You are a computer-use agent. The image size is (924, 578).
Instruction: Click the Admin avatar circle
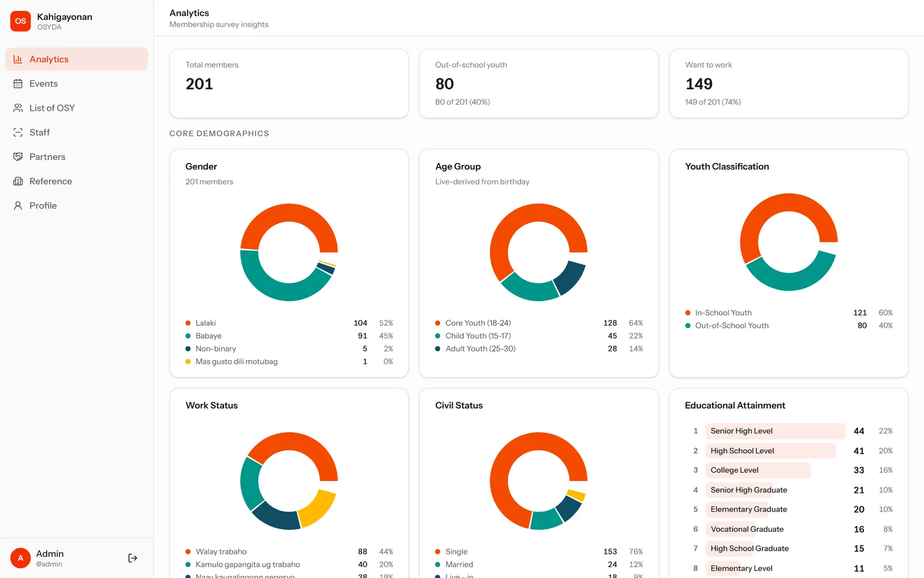click(20, 558)
